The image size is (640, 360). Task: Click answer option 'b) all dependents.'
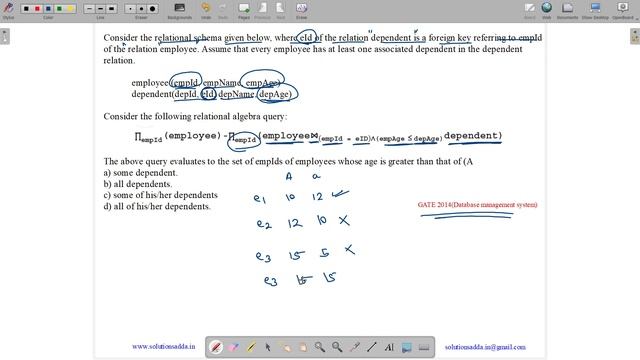[x=138, y=184]
